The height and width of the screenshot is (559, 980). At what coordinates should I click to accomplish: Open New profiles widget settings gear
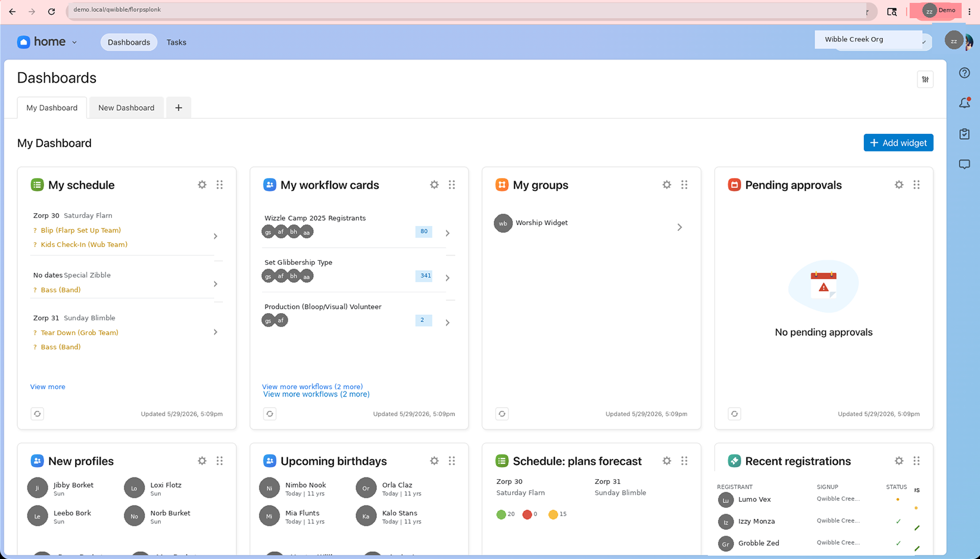point(202,461)
